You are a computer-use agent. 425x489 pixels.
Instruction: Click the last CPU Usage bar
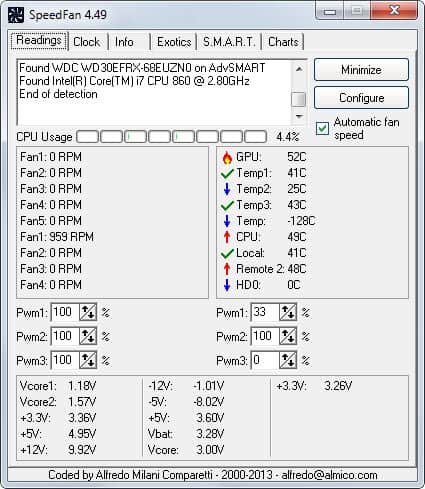click(x=256, y=137)
